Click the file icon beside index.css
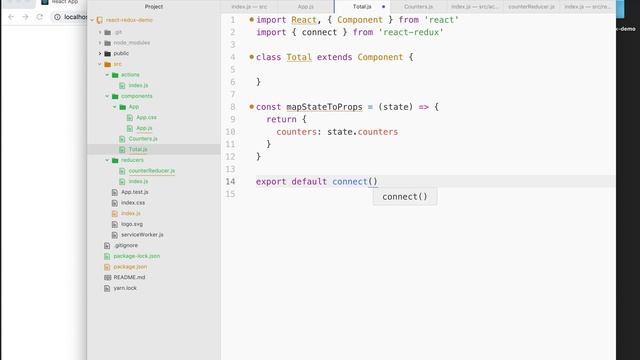This screenshot has width=640, height=360. (115, 203)
